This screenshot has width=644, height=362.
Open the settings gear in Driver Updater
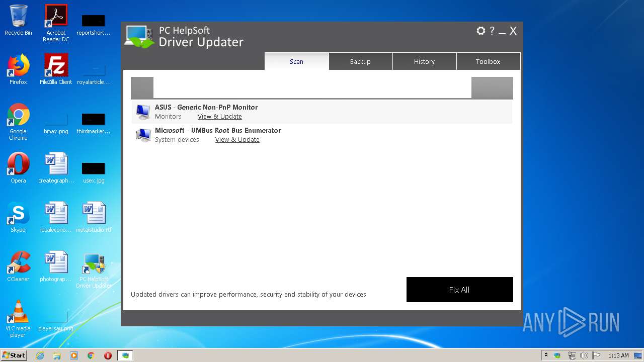[x=481, y=31]
